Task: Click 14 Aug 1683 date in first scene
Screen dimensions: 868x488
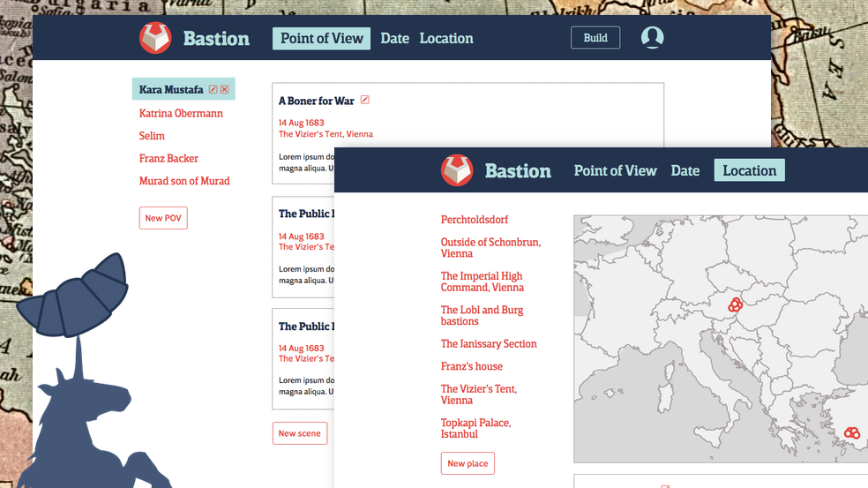Action: point(301,123)
